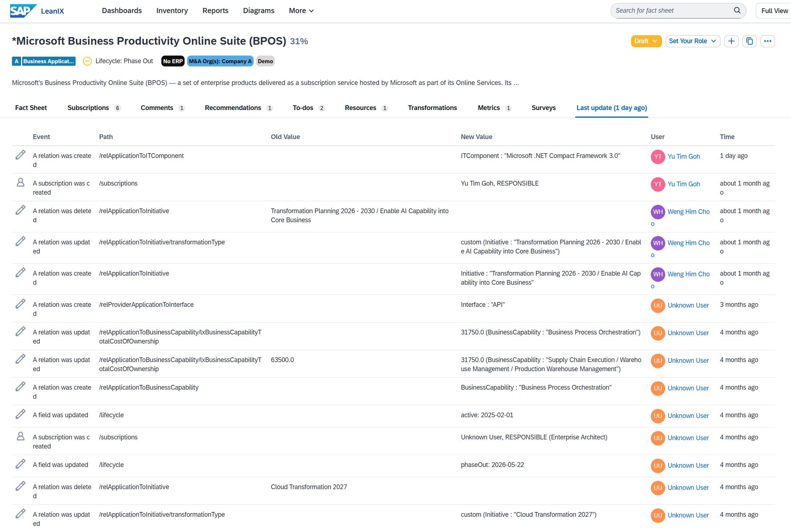Click the 63500.0 old value cell

click(x=282, y=360)
